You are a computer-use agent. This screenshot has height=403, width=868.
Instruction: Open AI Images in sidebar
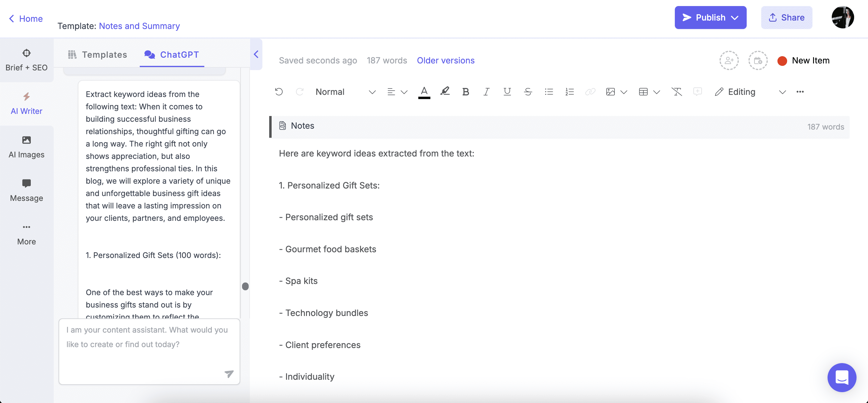point(26,147)
